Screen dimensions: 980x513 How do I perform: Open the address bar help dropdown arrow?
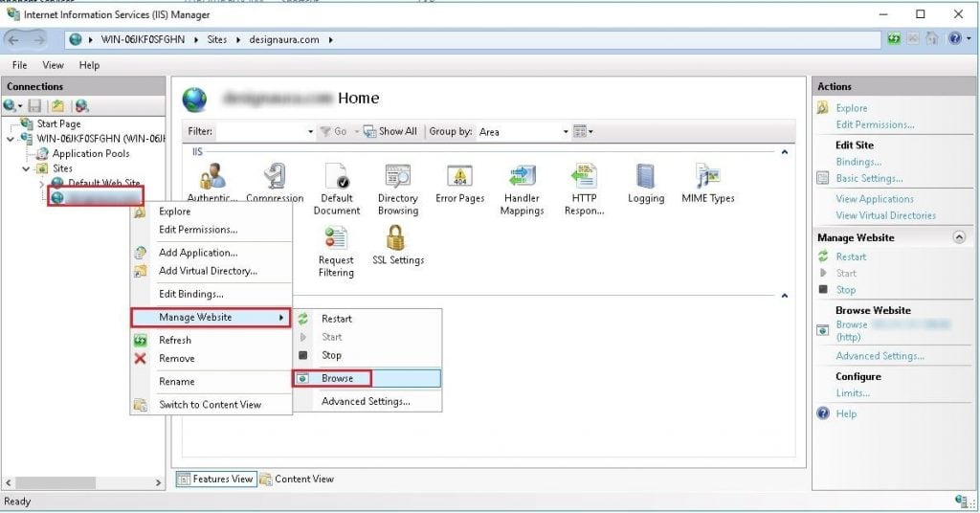(969, 38)
